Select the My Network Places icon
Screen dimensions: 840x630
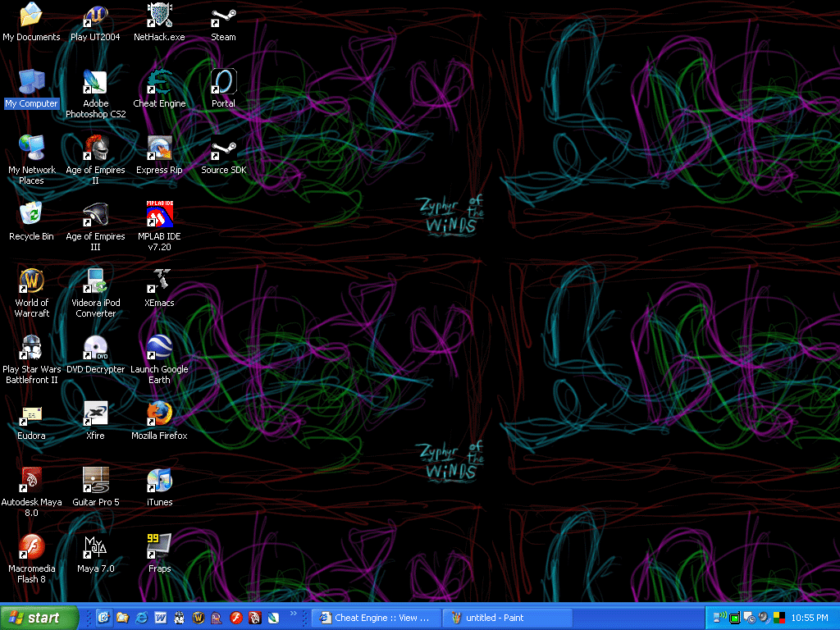(31, 160)
